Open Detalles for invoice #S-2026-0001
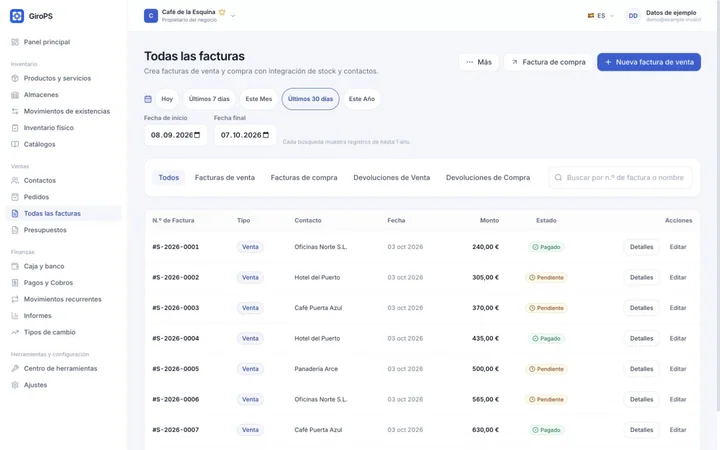720x450 pixels. coord(641,247)
